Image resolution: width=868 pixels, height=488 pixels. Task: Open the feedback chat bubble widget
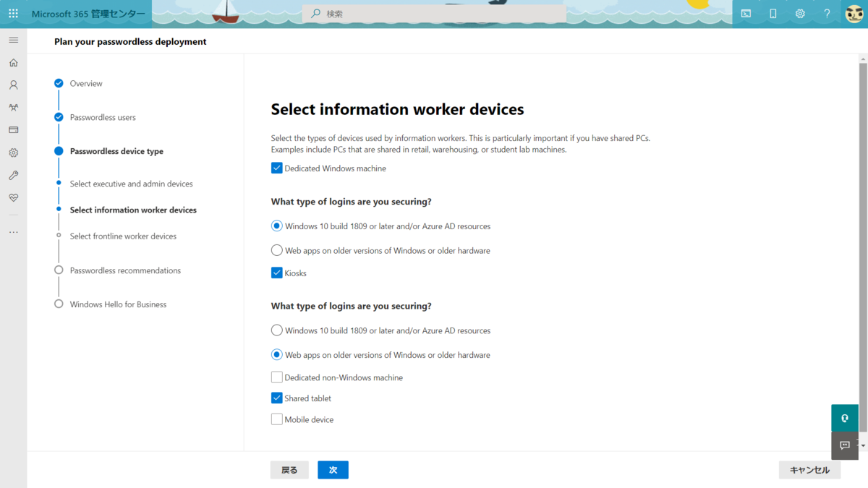(x=845, y=445)
